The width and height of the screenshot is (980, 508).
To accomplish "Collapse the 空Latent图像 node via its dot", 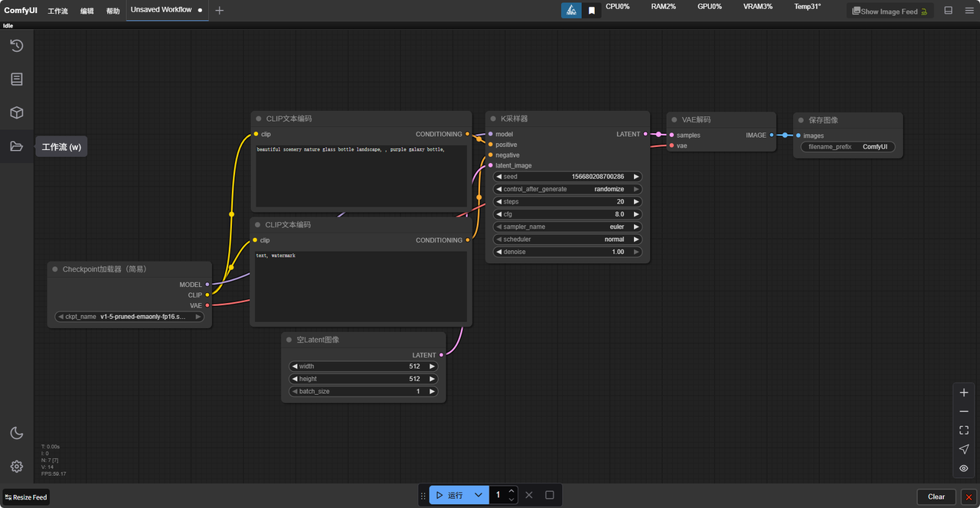I will pyautogui.click(x=289, y=340).
